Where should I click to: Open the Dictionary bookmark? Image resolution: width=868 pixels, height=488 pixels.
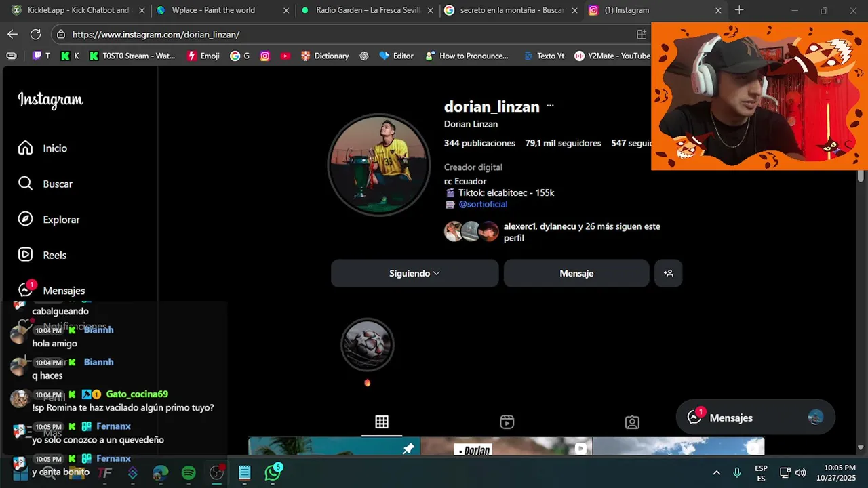click(325, 56)
